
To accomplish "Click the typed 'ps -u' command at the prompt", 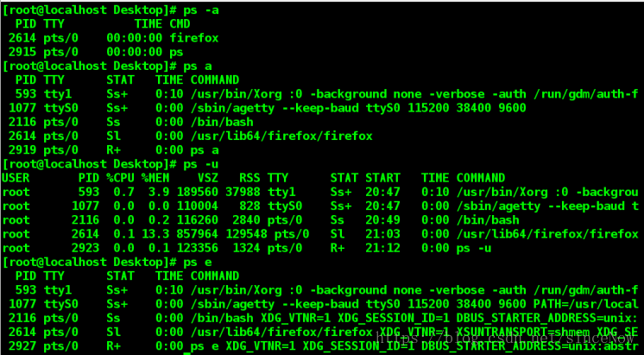I will 201,164.
